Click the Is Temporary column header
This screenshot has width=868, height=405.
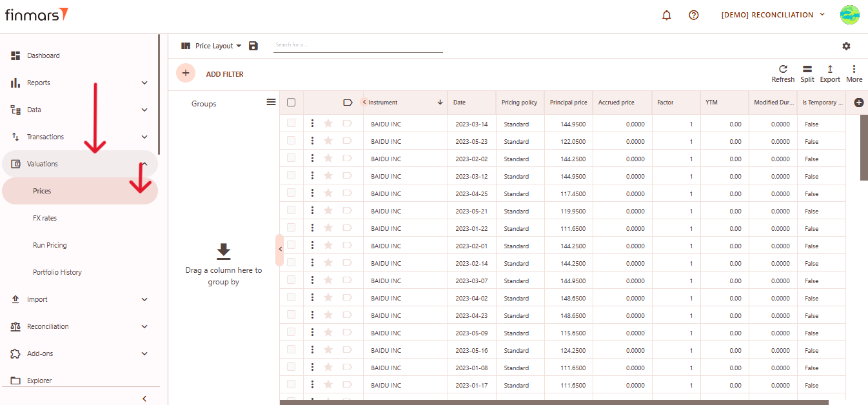click(822, 103)
